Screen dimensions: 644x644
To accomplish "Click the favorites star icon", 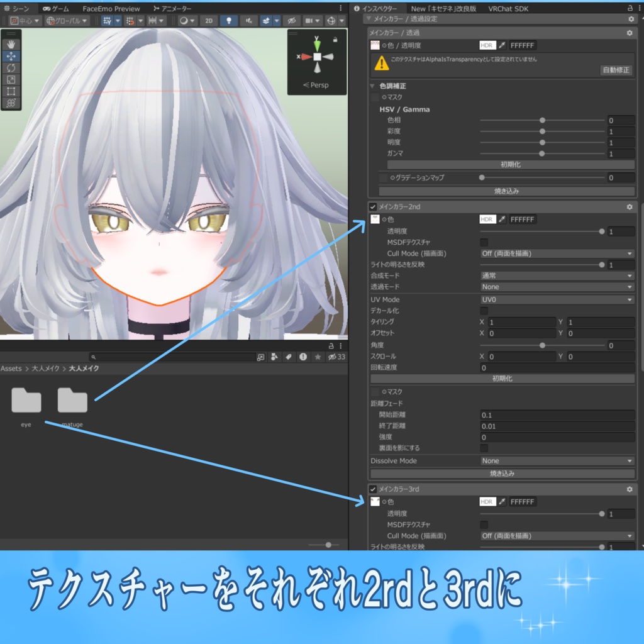I will (x=318, y=357).
